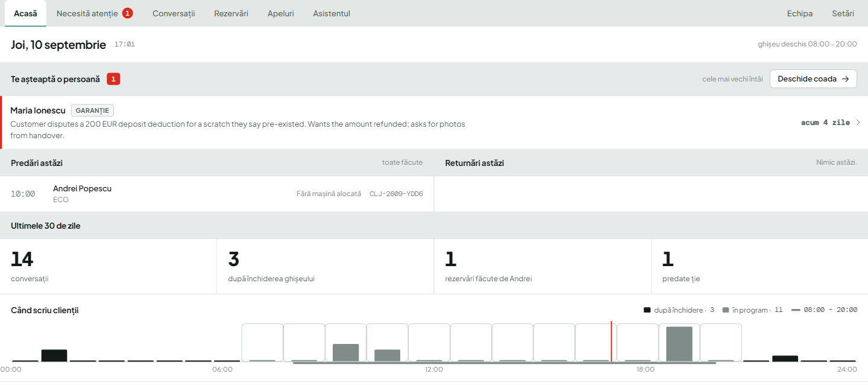This screenshot has width=868, height=385.
Task: Click the Deschide coada button
Action: (x=813, y=79)
